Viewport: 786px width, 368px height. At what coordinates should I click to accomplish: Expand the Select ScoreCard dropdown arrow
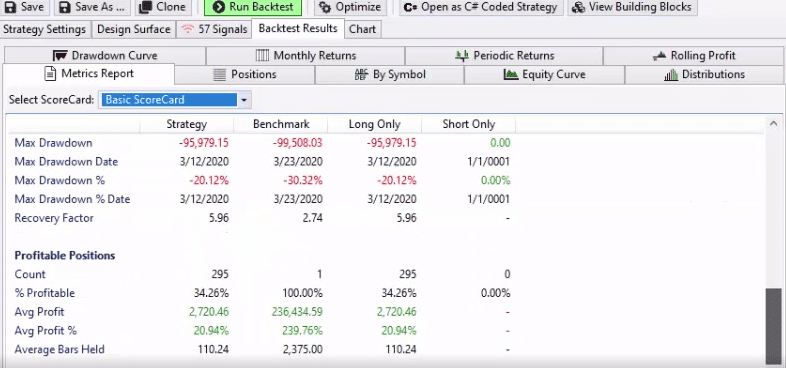coord(244,100)
